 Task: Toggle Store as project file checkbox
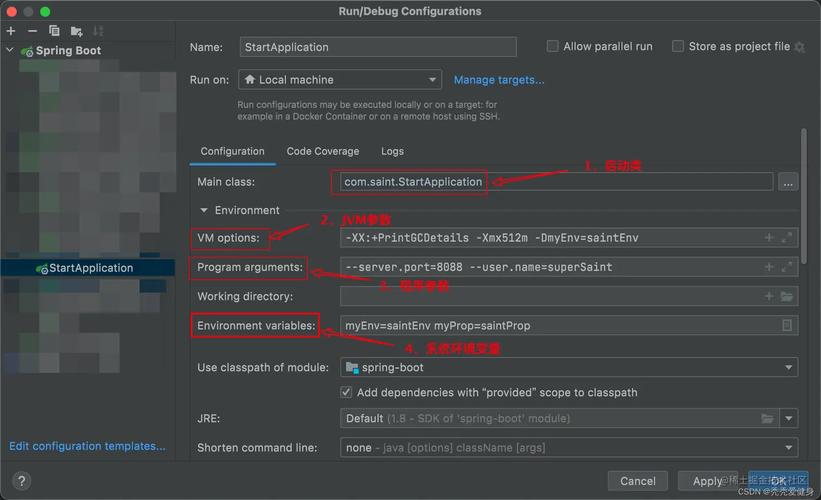(678, 47)
